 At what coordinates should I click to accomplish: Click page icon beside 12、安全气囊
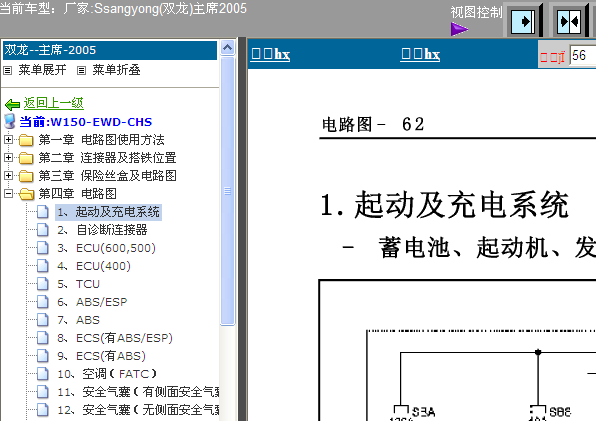(43, 410)
